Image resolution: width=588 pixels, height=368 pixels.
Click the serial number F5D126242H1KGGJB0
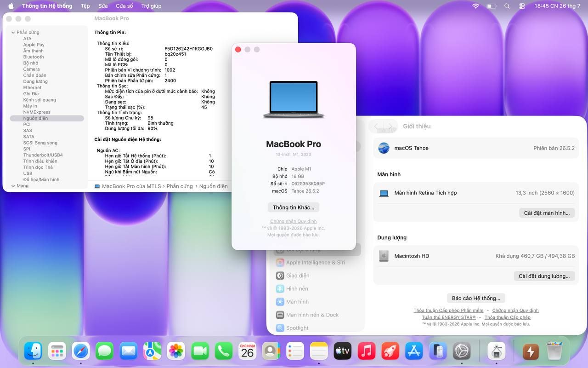click(x=188, y=49)
